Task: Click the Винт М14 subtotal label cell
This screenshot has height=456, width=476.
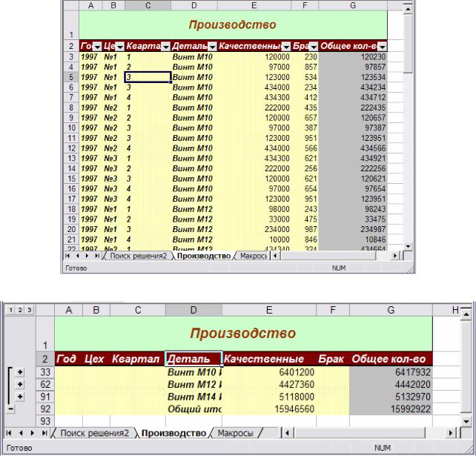Action: tap(194, 397)
